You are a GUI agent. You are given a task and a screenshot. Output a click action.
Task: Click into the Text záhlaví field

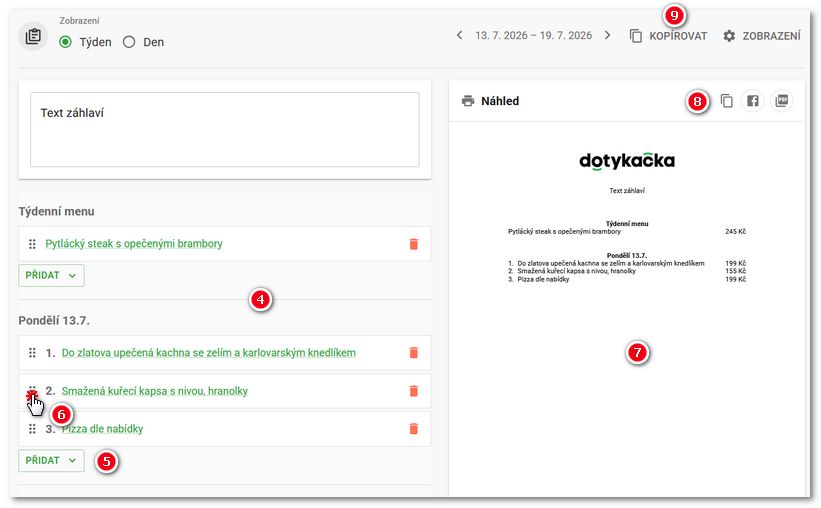tap(225, 130)
